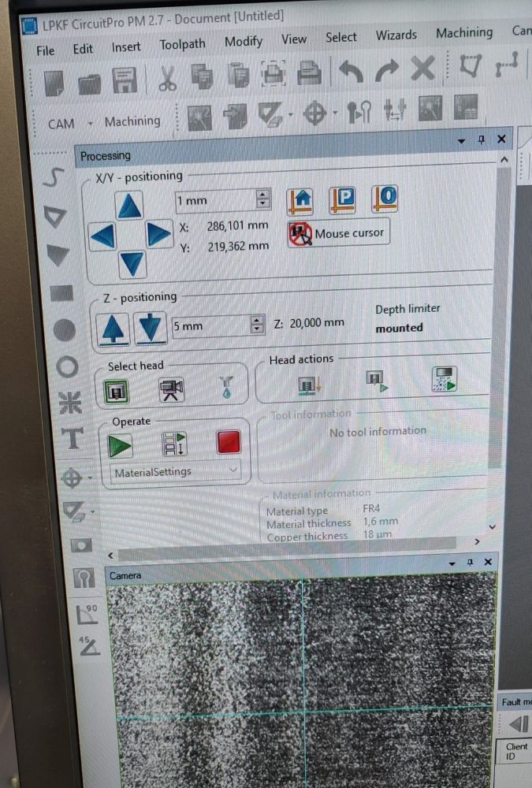Save document with the floppy disk icon
Viewport: 532px width, 788px height.
pos(125,80)
